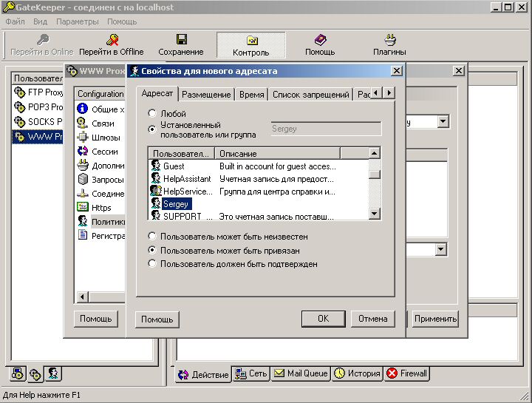This screenshot has width=532, height=403.
Task: Click the Guest user icon
Action: (x=156, y=166)
